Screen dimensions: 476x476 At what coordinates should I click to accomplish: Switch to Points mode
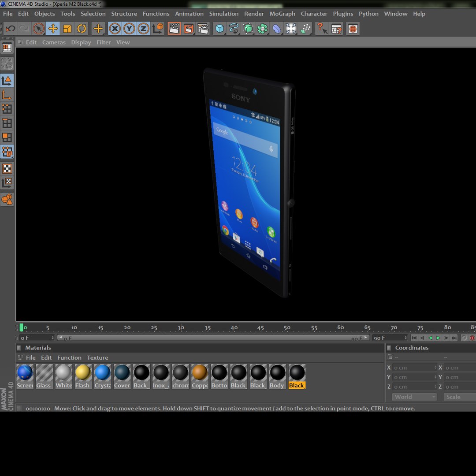7,109
